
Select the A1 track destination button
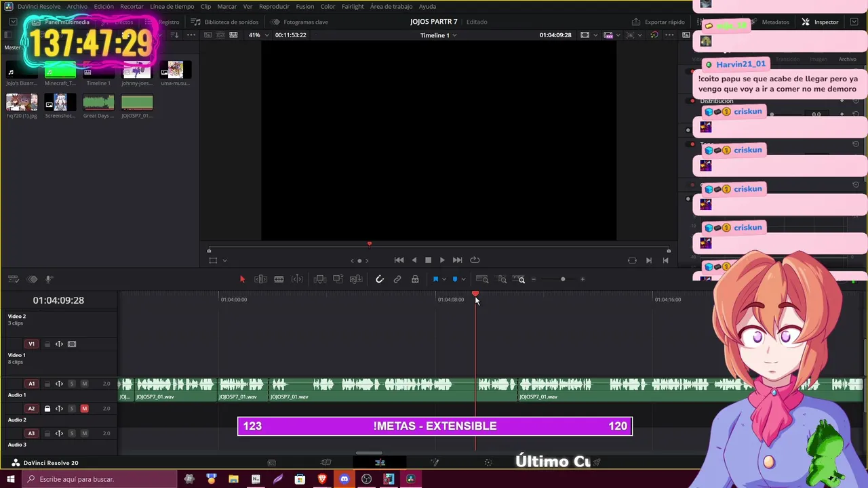click(31, 384)
